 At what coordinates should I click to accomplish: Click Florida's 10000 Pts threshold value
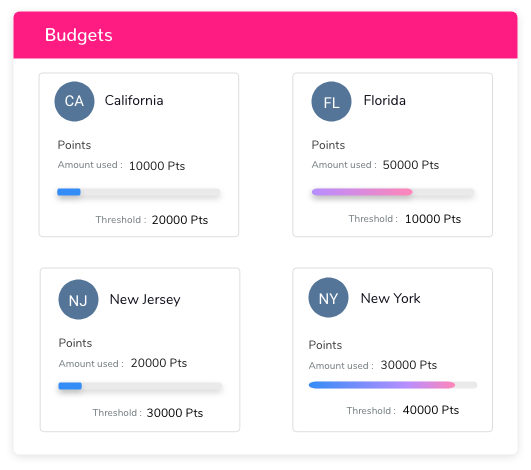point(433,219)
